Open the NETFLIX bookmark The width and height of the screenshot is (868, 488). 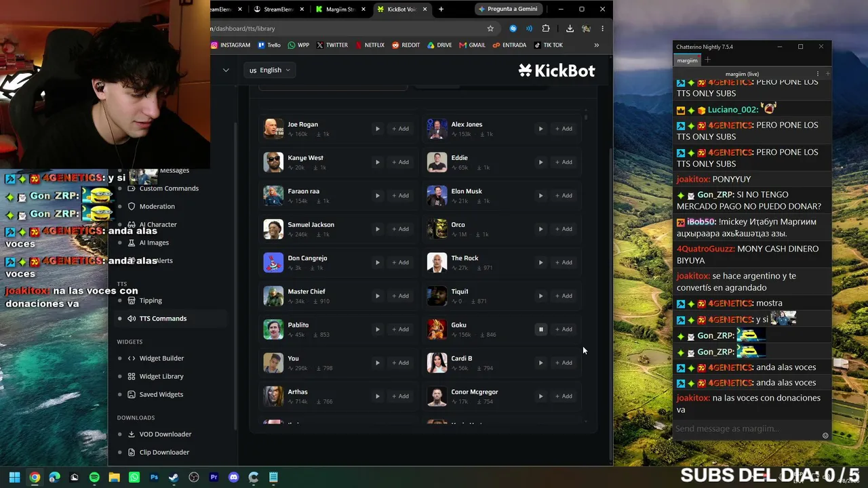370,45
